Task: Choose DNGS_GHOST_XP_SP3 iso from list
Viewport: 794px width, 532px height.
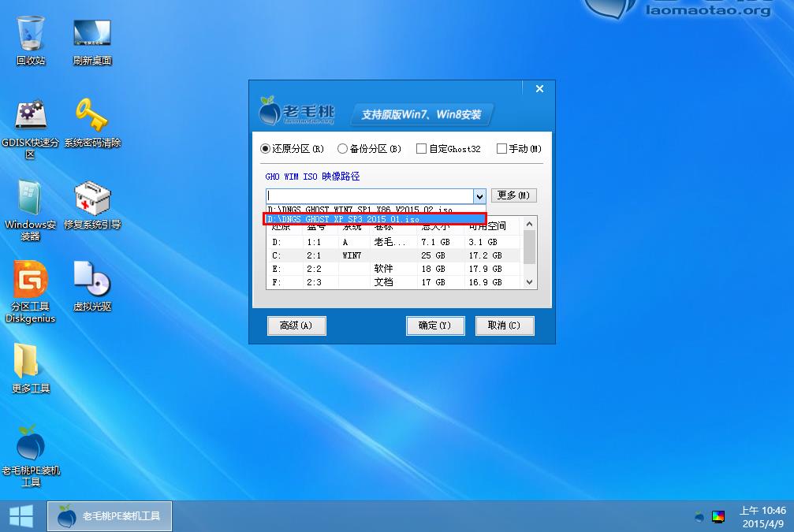Action: (x=375, y=219)
